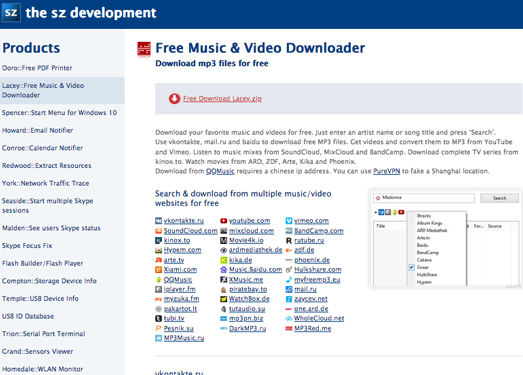Visit the mp3pn.biz link
This screenshot has height=375, width=523.
click(x=246, y=319)
